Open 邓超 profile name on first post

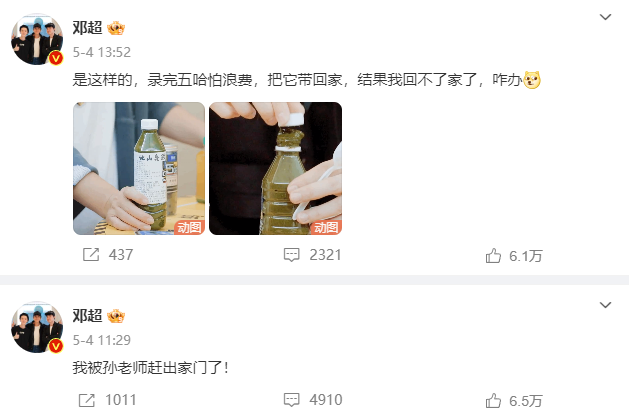pos(87,28)
